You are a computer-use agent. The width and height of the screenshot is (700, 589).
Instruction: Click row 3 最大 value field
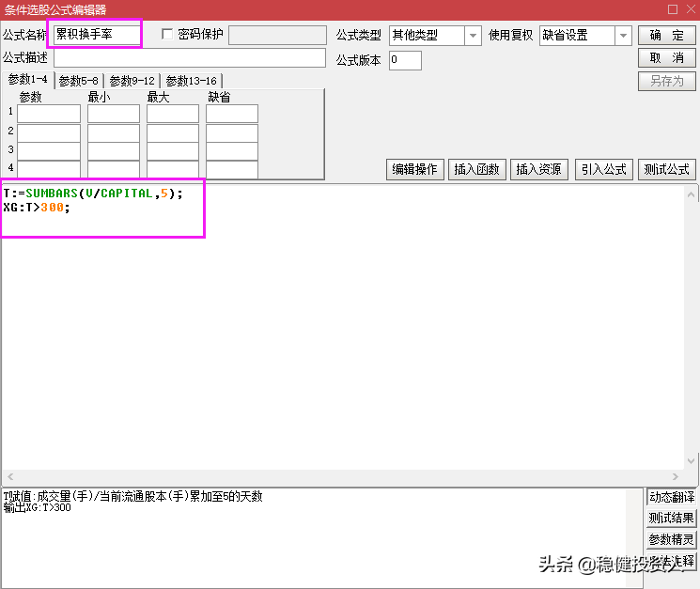173,152
